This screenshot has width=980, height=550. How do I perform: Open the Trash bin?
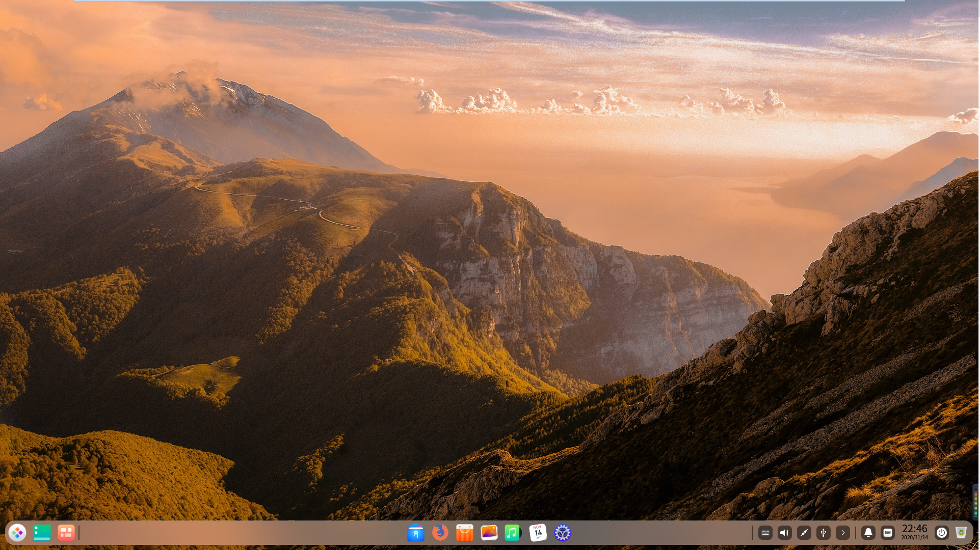pyautogui.click(x=961, y=533)
